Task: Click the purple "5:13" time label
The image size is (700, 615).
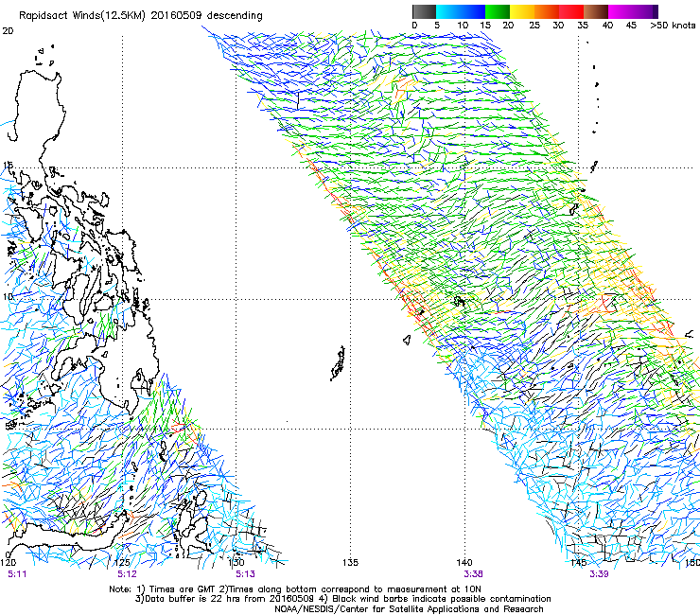Action: coord(246,574)
